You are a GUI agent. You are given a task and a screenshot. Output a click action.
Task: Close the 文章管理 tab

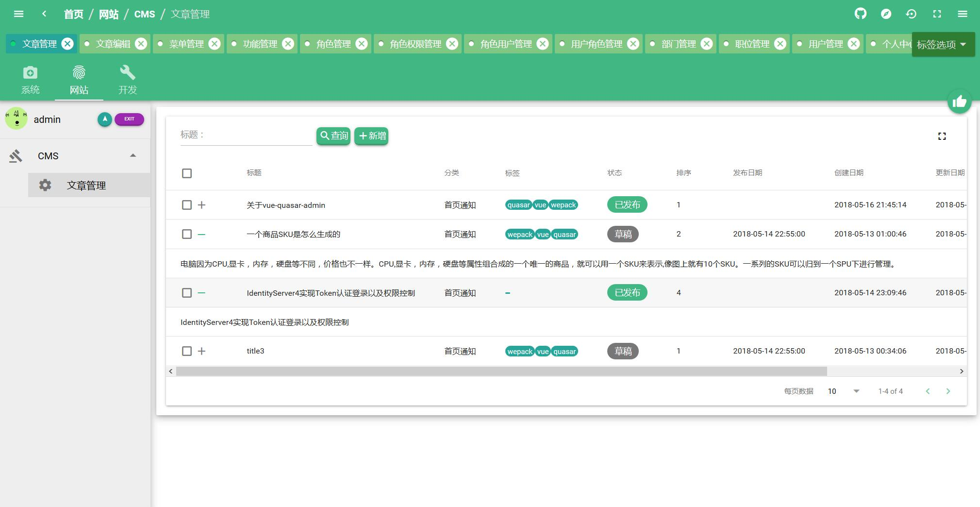pyautogui.click(x=67, y=44)
